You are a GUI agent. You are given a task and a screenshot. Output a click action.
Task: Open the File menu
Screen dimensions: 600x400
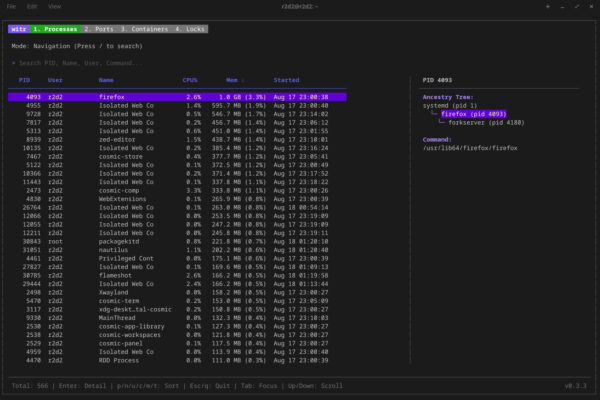11,7
